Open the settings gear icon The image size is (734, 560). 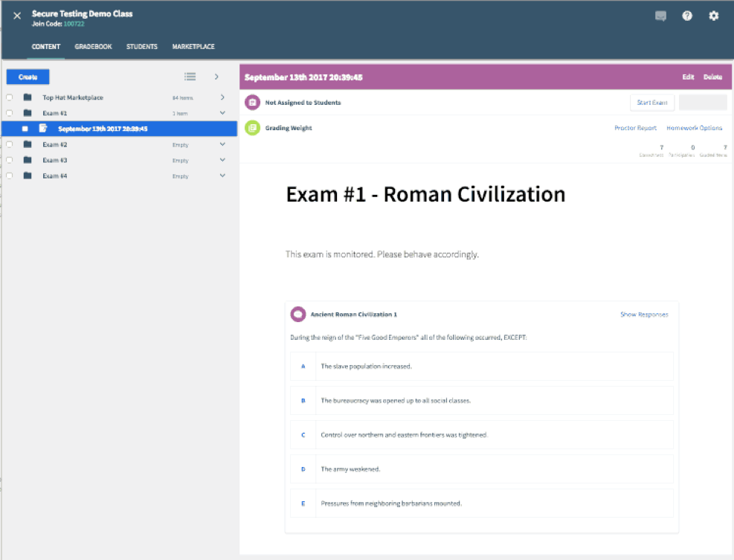click(713, 16)
